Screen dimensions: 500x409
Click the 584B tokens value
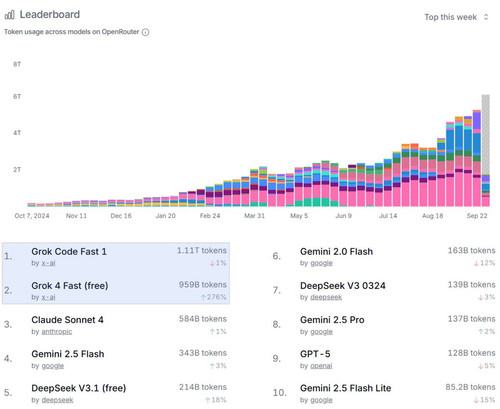pyautogui.click(x=203, y=319)
